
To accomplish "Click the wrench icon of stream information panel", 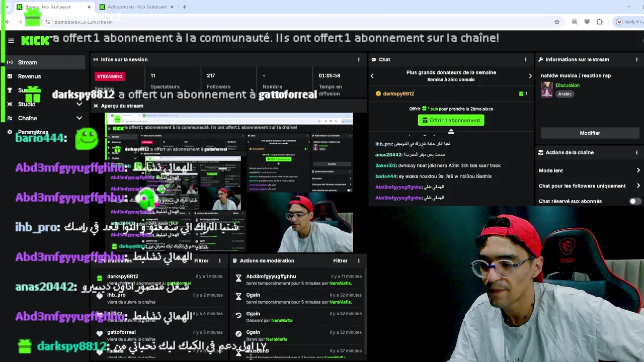I will 541,59.
